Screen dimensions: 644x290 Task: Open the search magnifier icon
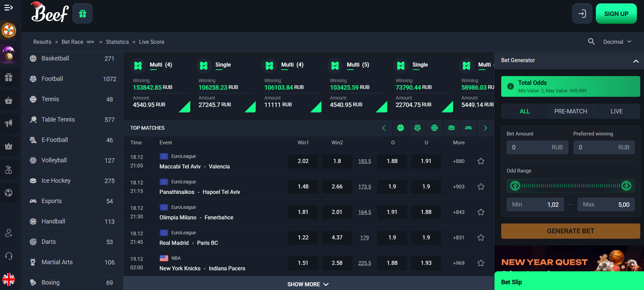click(x=591, y=42)
